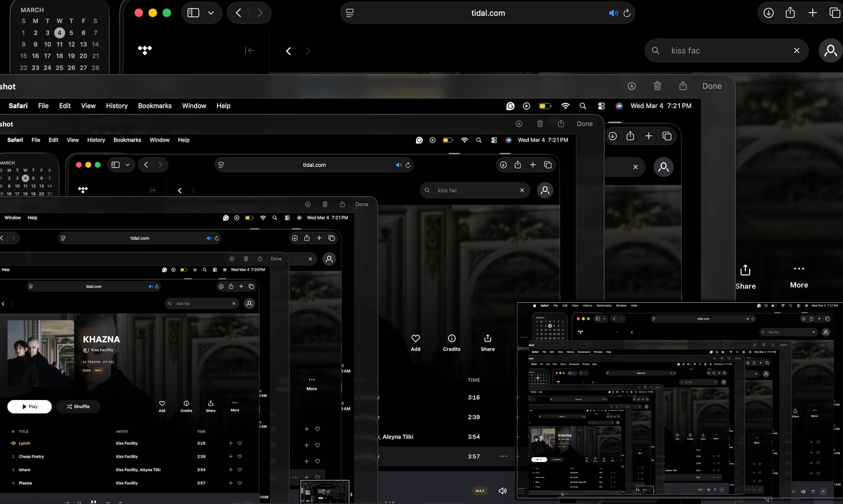Go back with TIDAL's largest page arrow

click(289, 51)
